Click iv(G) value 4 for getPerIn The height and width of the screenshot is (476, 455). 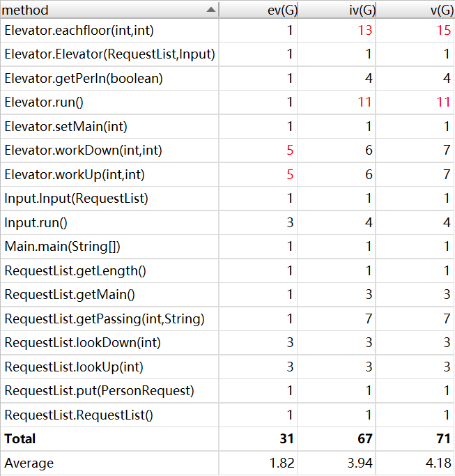coord(369,78)
